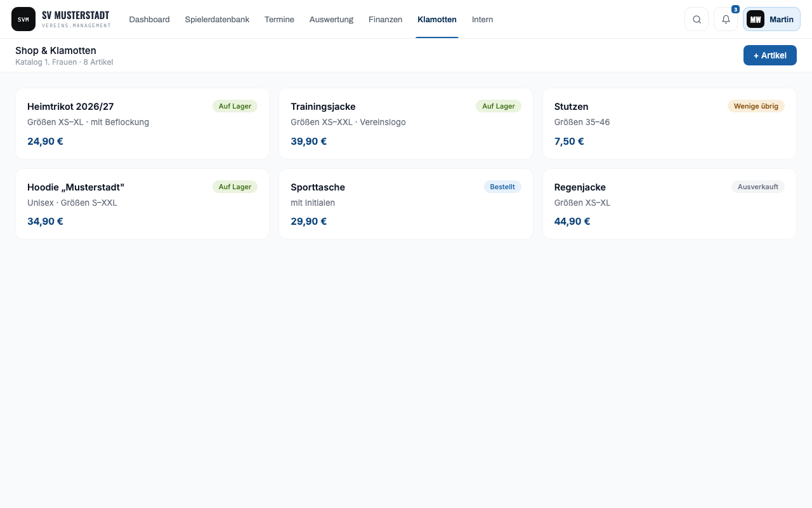Click the SV MUSTERSTADT brand name
This screenshot has width=812, height=508.
tap(75, 15)
